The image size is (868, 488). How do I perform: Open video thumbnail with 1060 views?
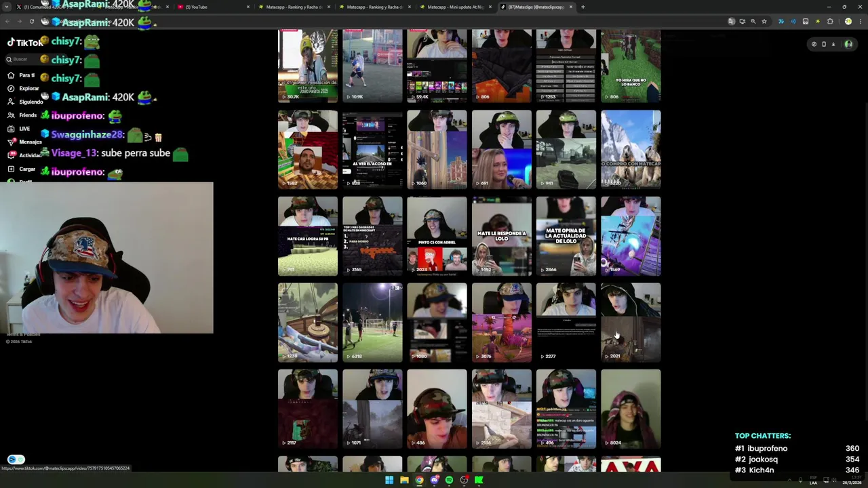click(437, 149)
